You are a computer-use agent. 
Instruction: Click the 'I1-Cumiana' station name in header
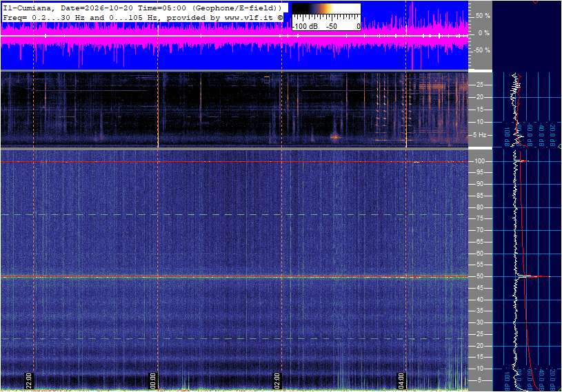pyautogui.click(x=28, y=8)
